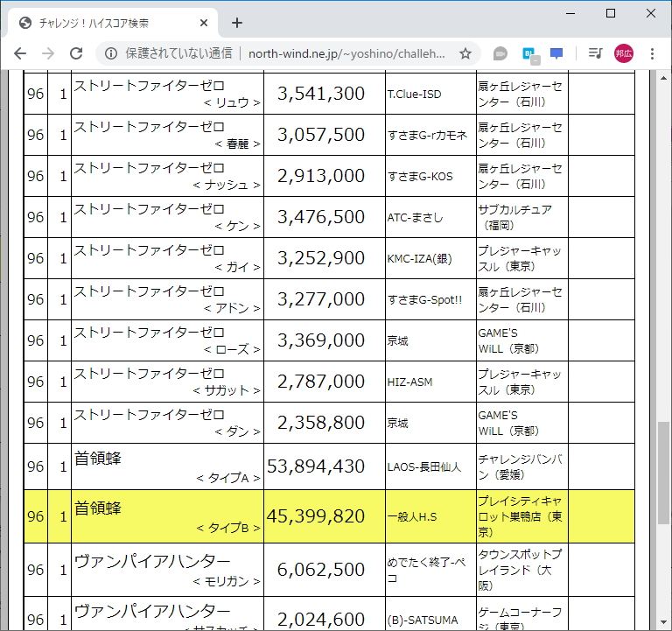Open the blue speech bubble extension
This screenshot has width=672, height=631.
556,53
